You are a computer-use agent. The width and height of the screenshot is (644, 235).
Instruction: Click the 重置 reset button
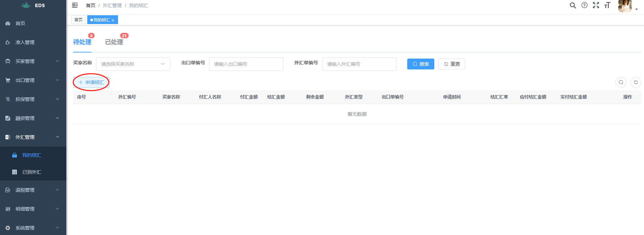pyautogui.click(x=452, y=64)
